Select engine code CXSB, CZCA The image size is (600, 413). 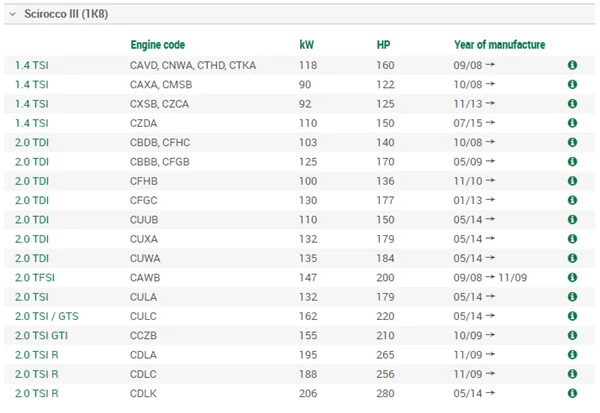159,104
